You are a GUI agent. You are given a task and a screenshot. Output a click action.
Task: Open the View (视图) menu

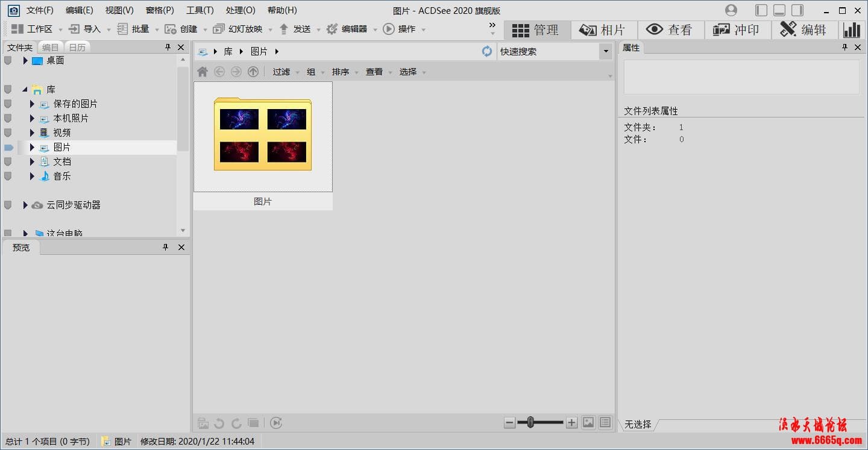pos(119,10)
